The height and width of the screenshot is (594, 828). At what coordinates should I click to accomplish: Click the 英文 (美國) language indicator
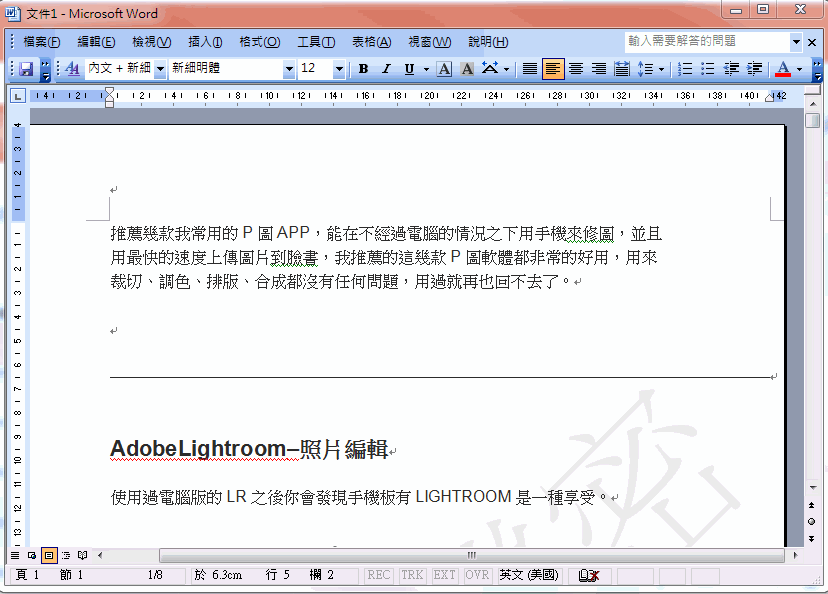point(529,575)
